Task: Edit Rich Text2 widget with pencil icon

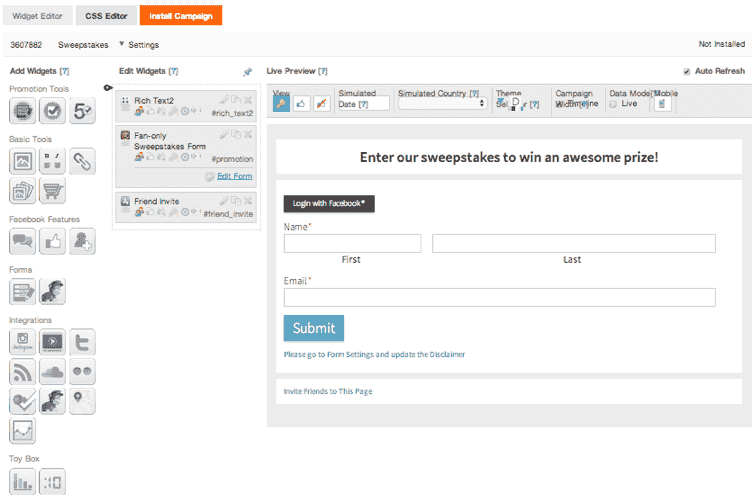Action: [224, 100]
